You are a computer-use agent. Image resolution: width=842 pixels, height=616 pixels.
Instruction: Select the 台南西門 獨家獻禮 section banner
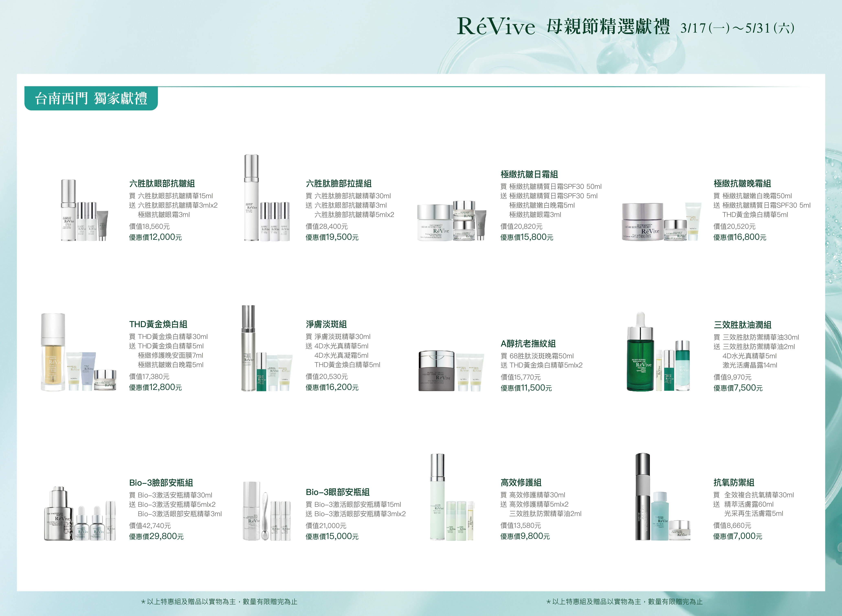91,98
